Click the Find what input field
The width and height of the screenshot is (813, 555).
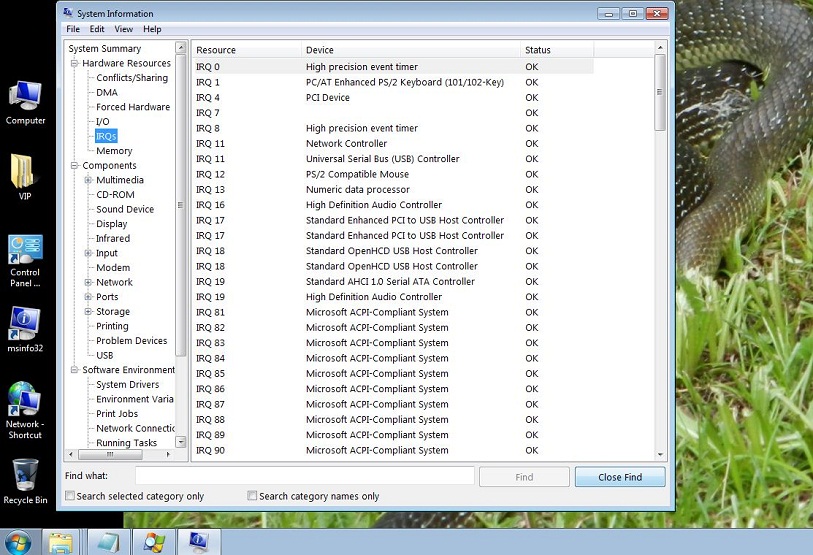point(305,476)
